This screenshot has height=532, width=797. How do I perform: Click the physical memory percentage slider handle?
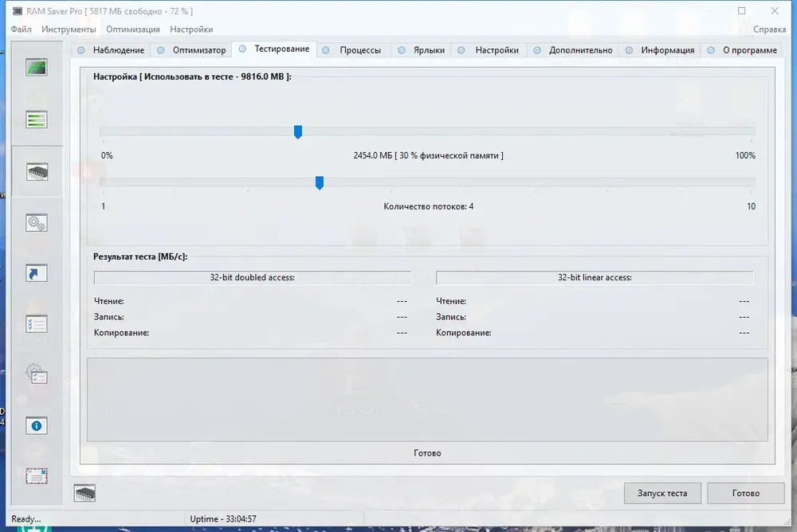(298, 131)
